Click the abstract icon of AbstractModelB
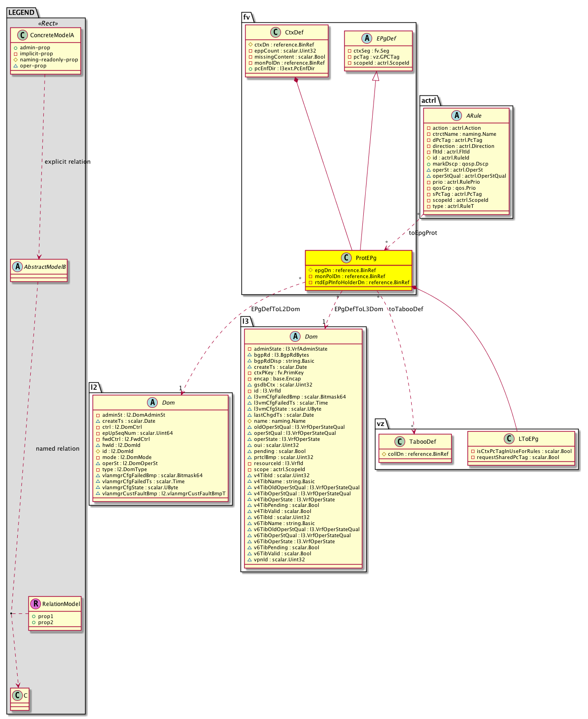The image size is (588, 719). point(17,266)
